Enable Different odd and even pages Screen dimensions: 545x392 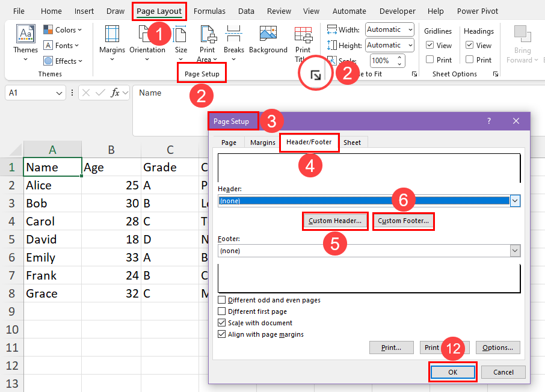[x=221, y=299]
